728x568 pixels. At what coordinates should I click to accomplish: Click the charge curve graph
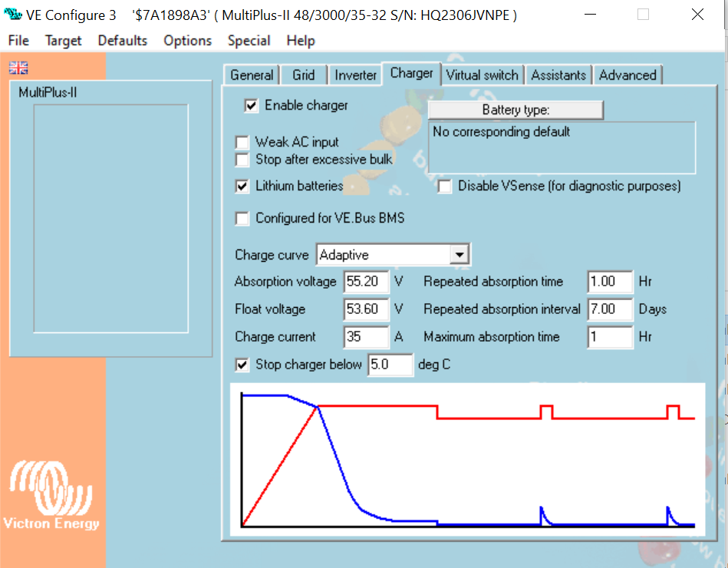point(467,459)
